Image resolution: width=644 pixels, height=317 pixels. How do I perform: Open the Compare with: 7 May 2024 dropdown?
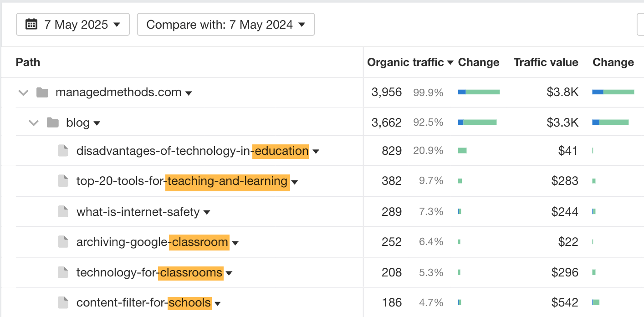[225, 24]
